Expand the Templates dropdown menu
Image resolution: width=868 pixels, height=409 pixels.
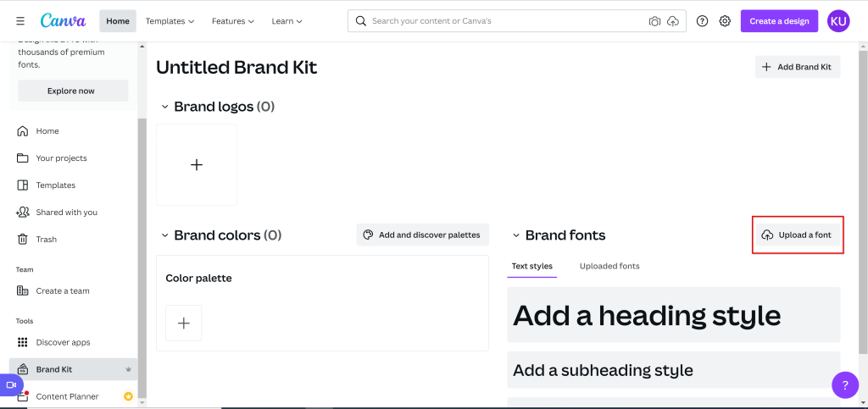pyautogui.click(x=170, y=21)
